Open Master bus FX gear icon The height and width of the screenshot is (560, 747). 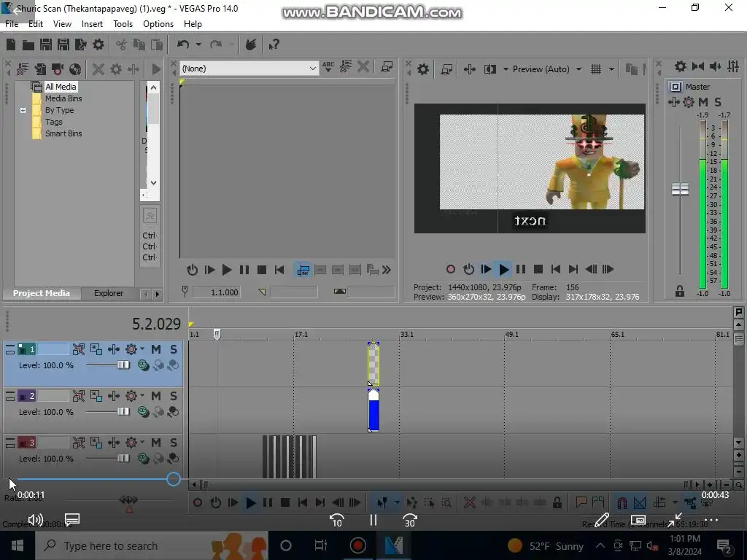point(689,102)
